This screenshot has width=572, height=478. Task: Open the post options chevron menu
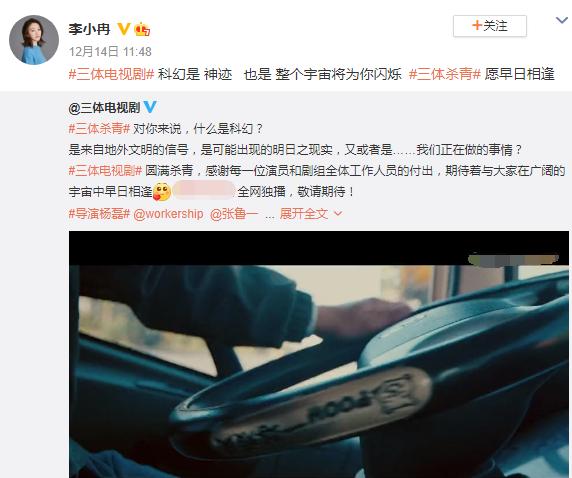click(562, 20)
